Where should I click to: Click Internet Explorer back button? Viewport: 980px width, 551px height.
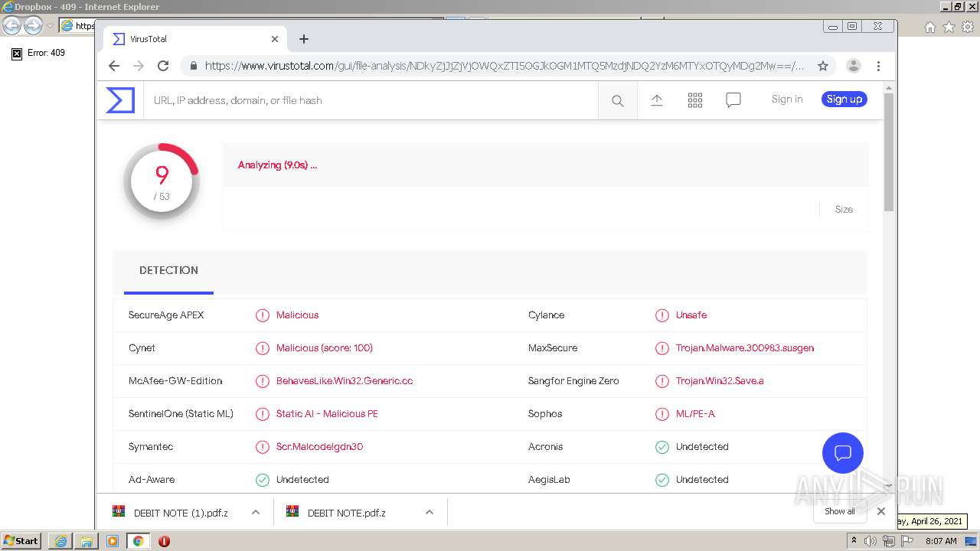click(x=11, y=25)
